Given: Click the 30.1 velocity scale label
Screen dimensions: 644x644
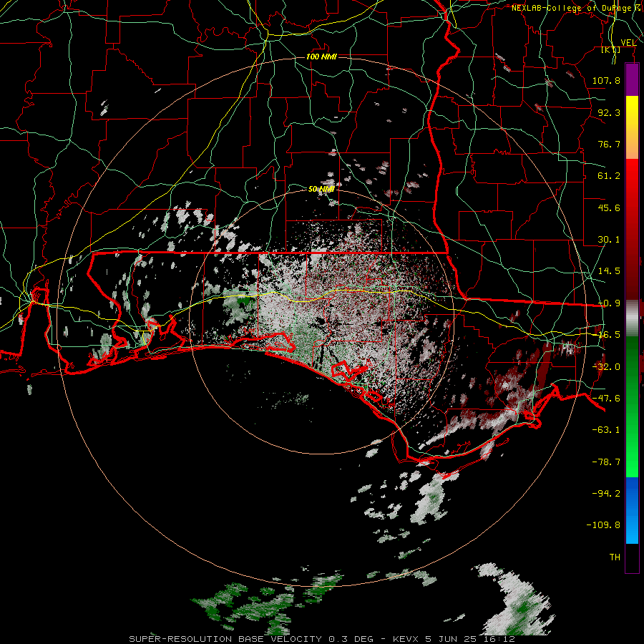Looking at the screenshot, I should click(x=609, y=240).
